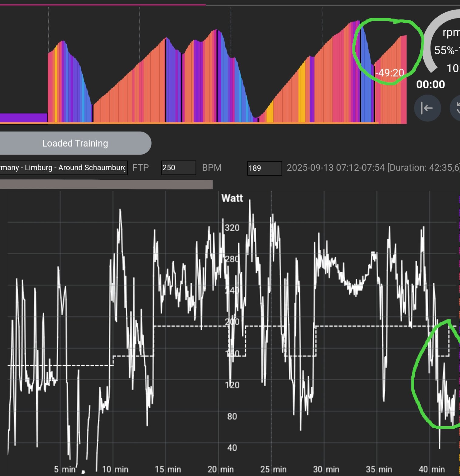460x476 pixels.
Task: Click the gray horizontal bar below training name
Action: click(x=106, y=184)
